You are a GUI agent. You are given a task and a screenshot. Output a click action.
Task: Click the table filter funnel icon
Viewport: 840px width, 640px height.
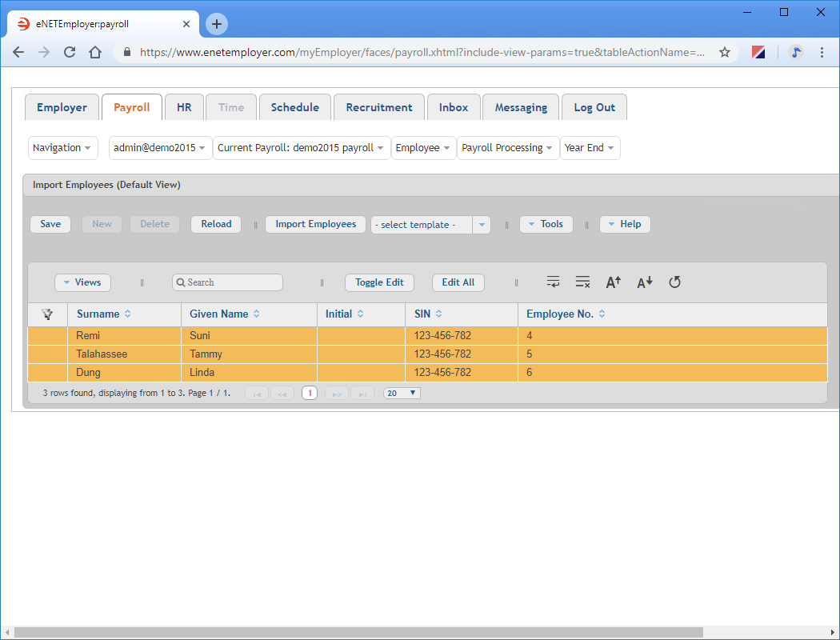pyautogui.click(x=47, y=314)
